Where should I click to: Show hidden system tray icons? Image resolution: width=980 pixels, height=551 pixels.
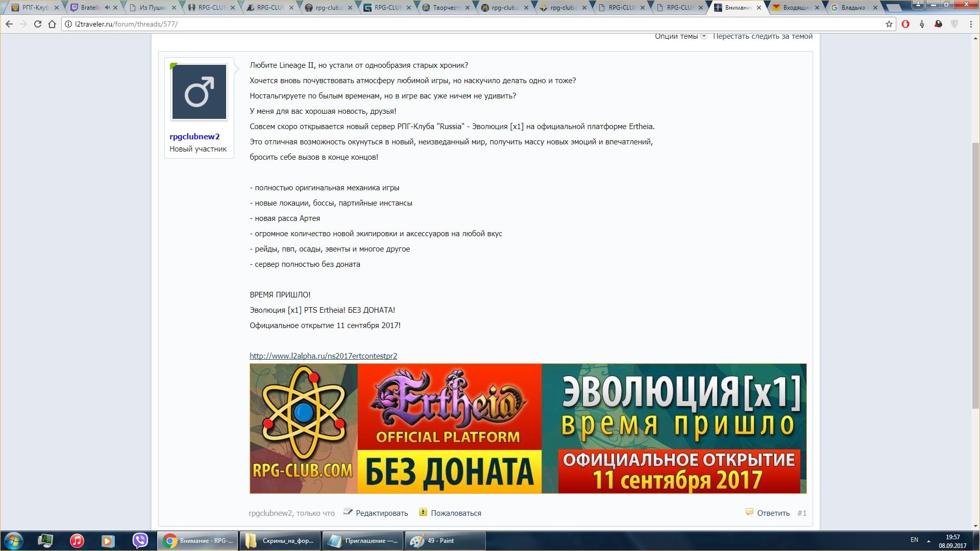click(x=928, y=541)
